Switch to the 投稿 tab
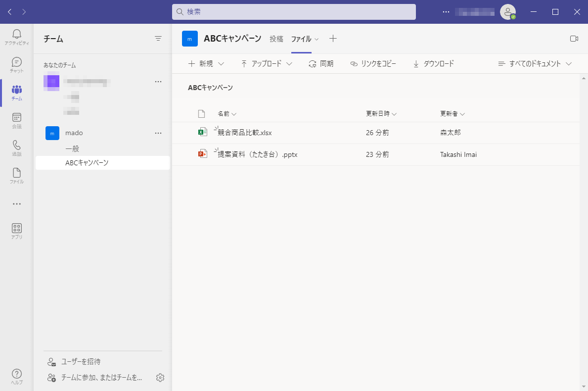 276,38
